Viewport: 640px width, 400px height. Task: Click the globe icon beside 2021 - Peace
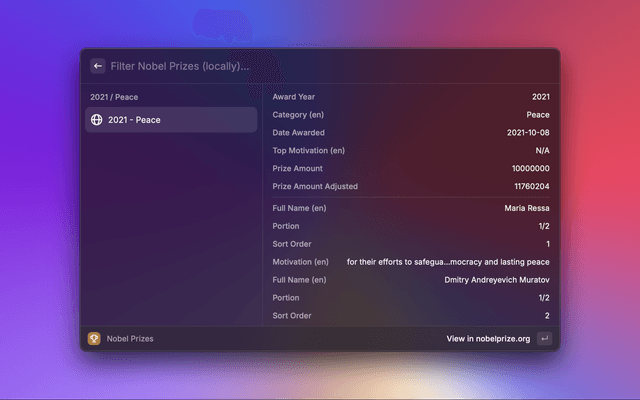click(96, 120)
